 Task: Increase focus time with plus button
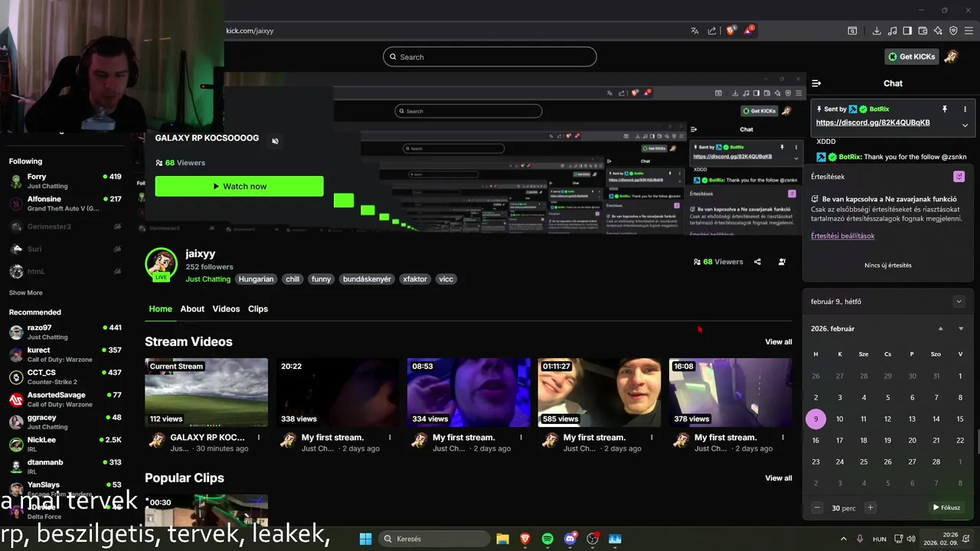click(870, 507)
